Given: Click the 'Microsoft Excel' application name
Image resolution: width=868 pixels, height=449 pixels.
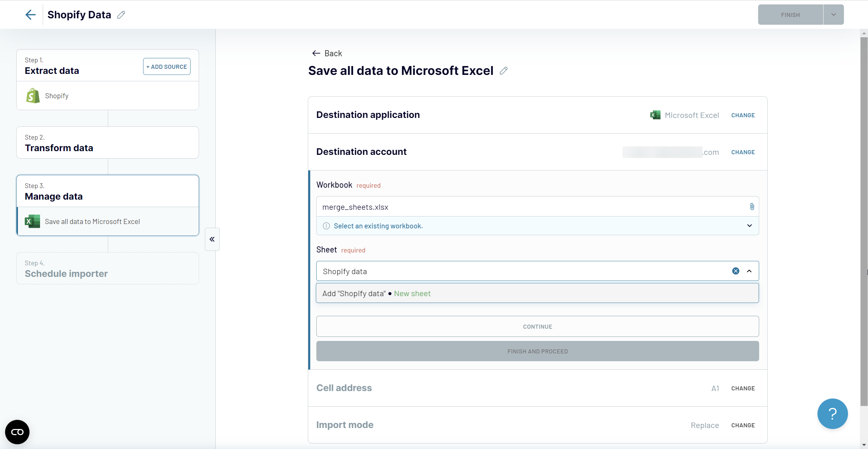Looking at the screenshot, I should (x=692, y=115).
